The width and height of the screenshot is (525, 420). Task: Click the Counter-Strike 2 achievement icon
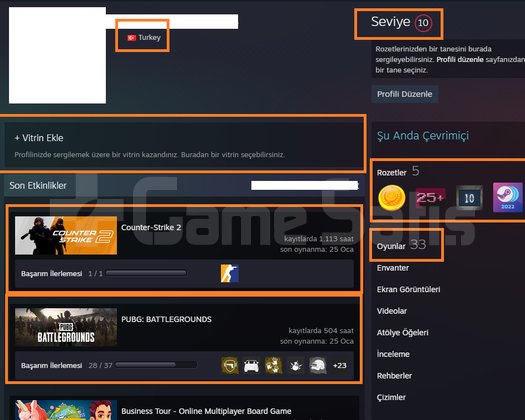pos(229,273)
